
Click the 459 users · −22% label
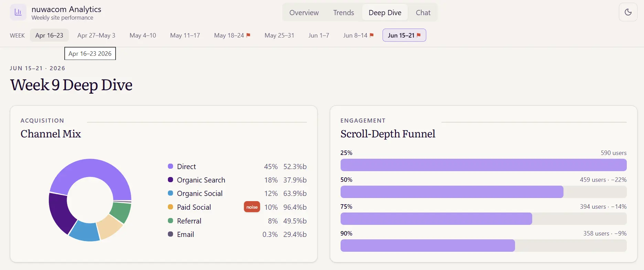603,180
